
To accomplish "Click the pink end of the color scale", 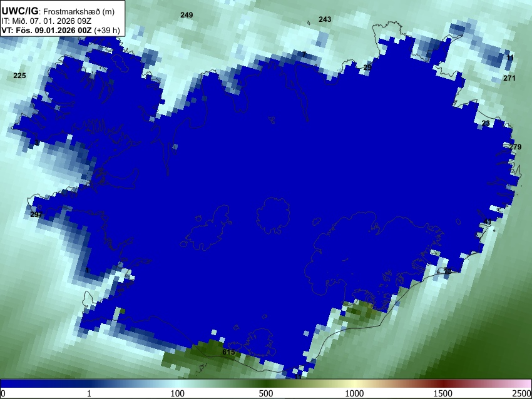I will 524,383.
